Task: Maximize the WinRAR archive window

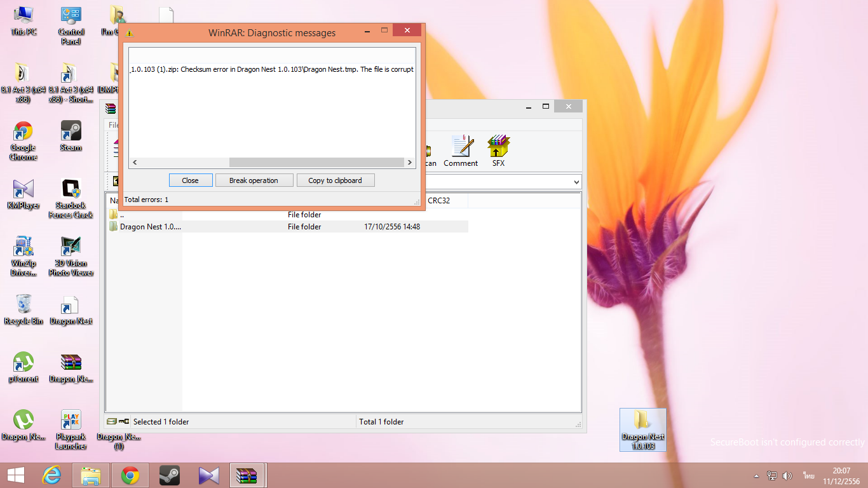Action: tap(545, 106)
